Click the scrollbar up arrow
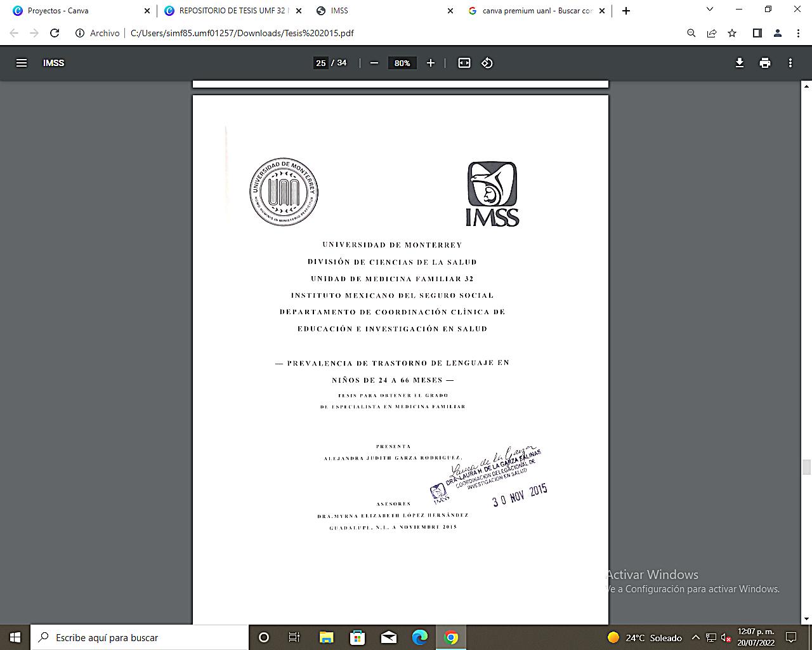812x650 pixels. click(807, 86)
